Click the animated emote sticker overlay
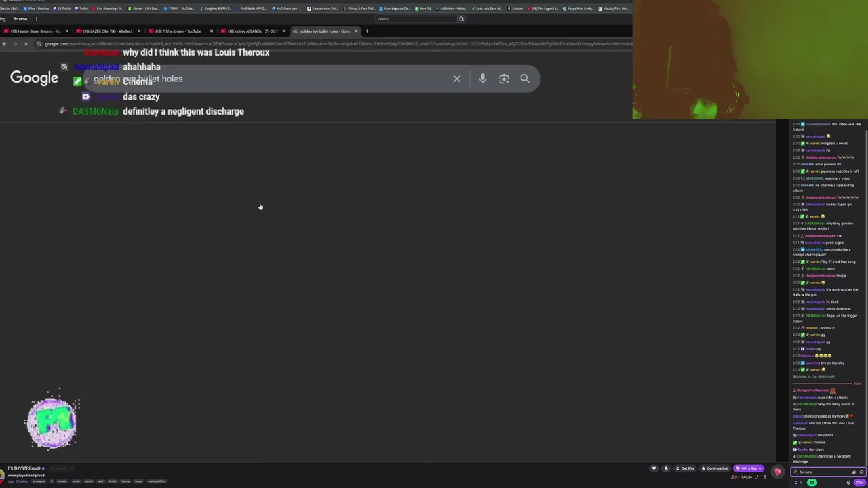The image size is (868, 488). 52,422
